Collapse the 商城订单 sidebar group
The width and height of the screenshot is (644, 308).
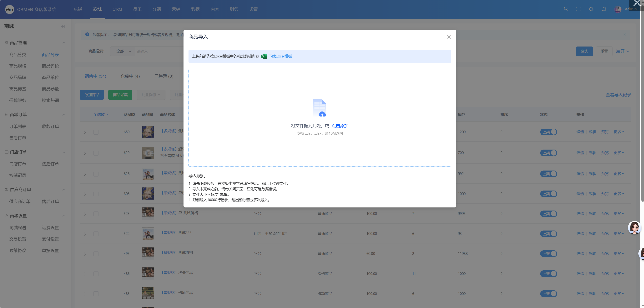64,115
